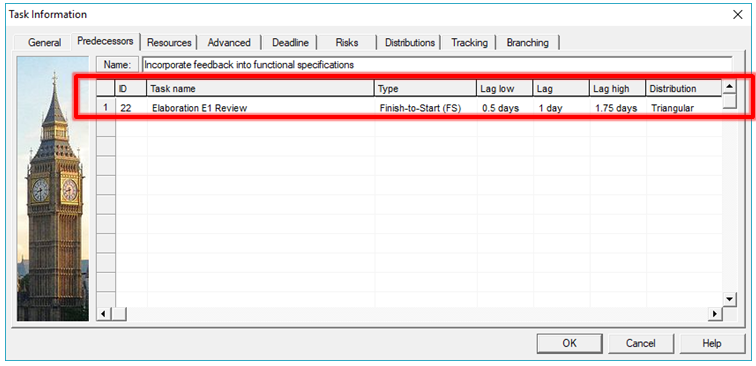Click the ID cell with 22

131,108
